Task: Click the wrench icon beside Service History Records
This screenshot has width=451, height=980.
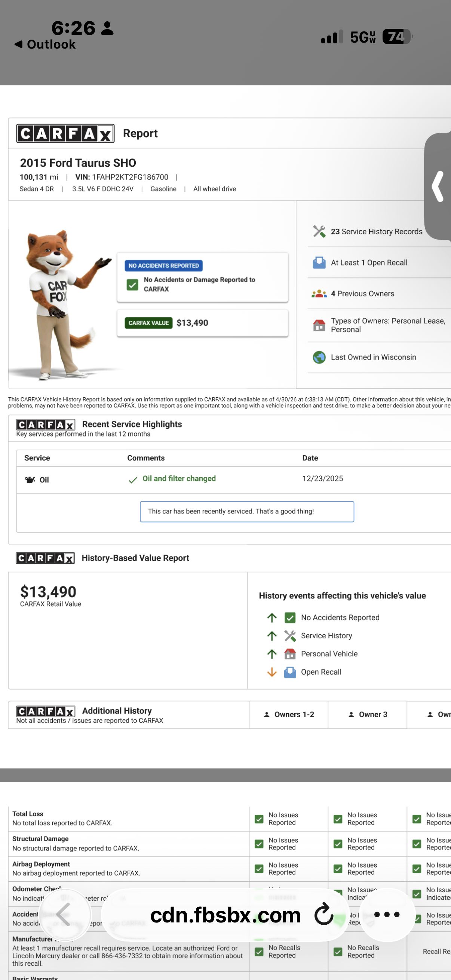Action: coord(319,231)
